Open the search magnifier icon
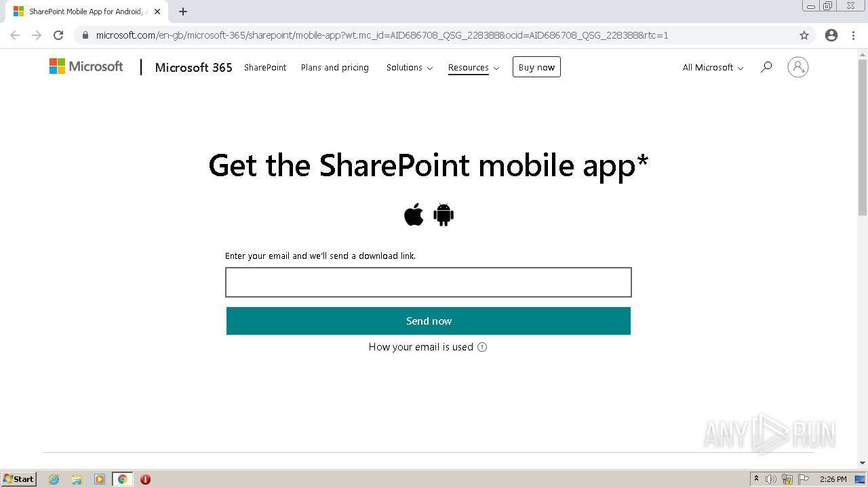The width and height of the screenshot is (868, 488). coord(766,67)
